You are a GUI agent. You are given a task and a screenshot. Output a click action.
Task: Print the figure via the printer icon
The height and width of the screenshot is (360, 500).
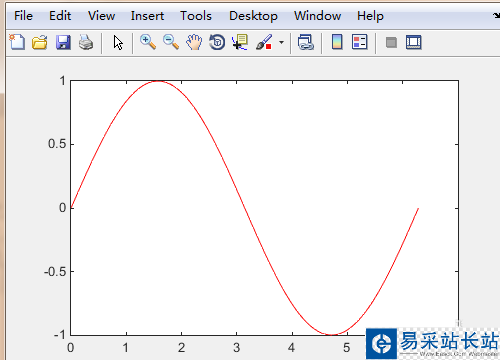coord(86,42)
